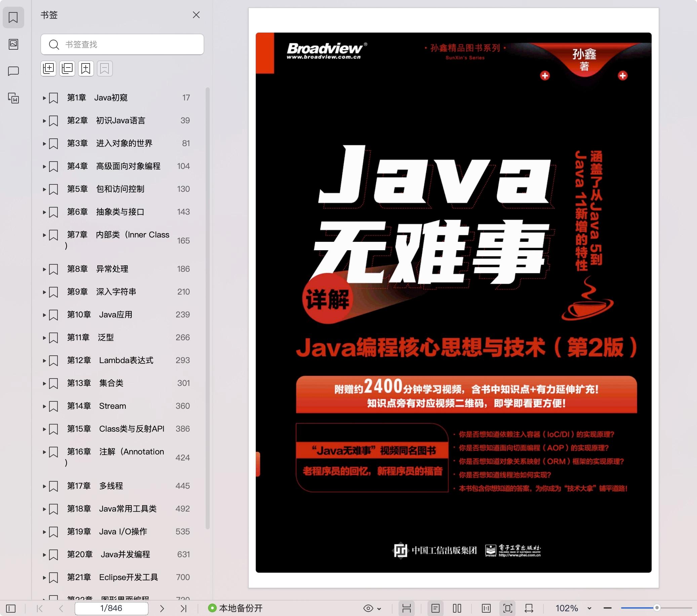Viewport: 697px width, 616px height.
Task: Jump to 第15章 Class类与反射API bookmark
Action: [x=115, y=429]
